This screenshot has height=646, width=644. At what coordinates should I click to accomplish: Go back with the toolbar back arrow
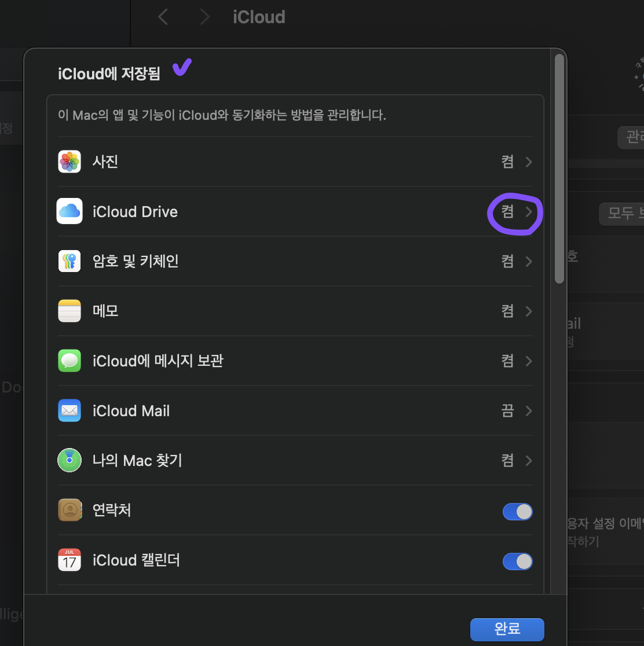point(163,17)
